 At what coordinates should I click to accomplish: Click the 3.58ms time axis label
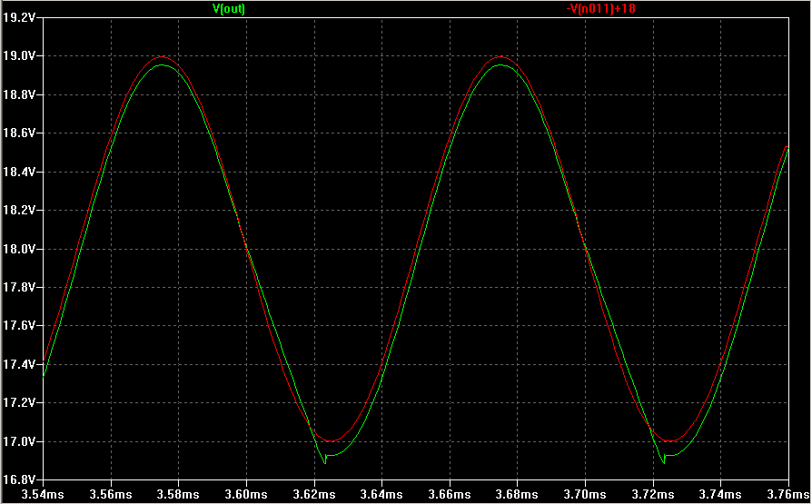[x=179, y=494]
